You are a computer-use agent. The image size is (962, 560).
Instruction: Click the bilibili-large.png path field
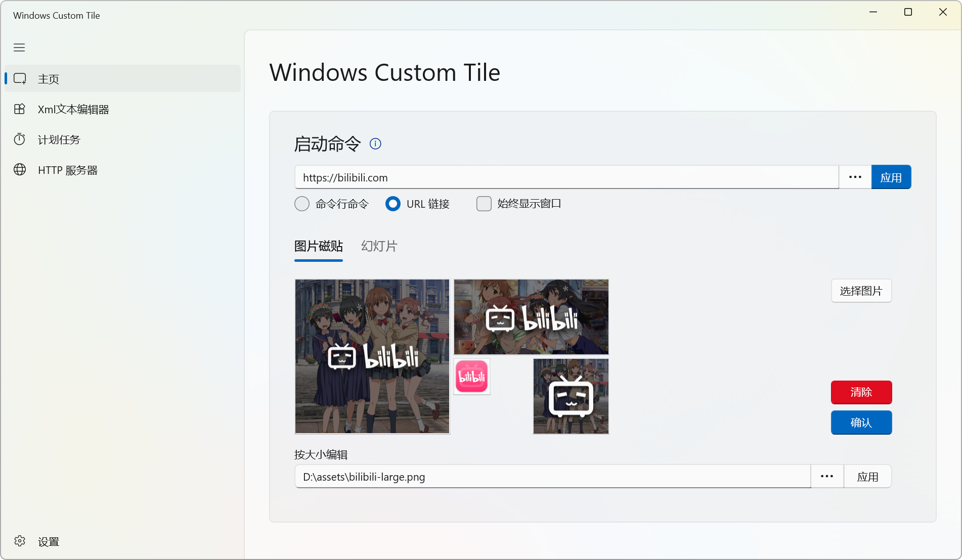tap(552, 477)
